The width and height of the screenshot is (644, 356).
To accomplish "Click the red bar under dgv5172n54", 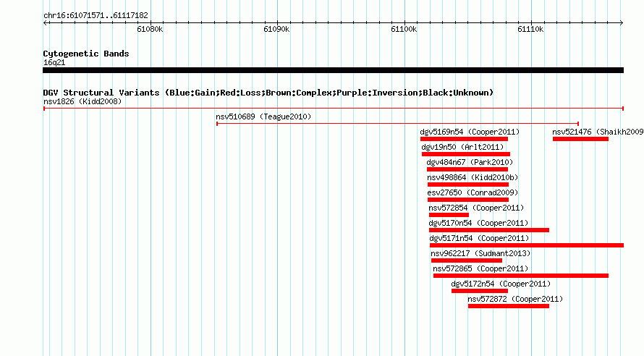I will tap(480, 291).
